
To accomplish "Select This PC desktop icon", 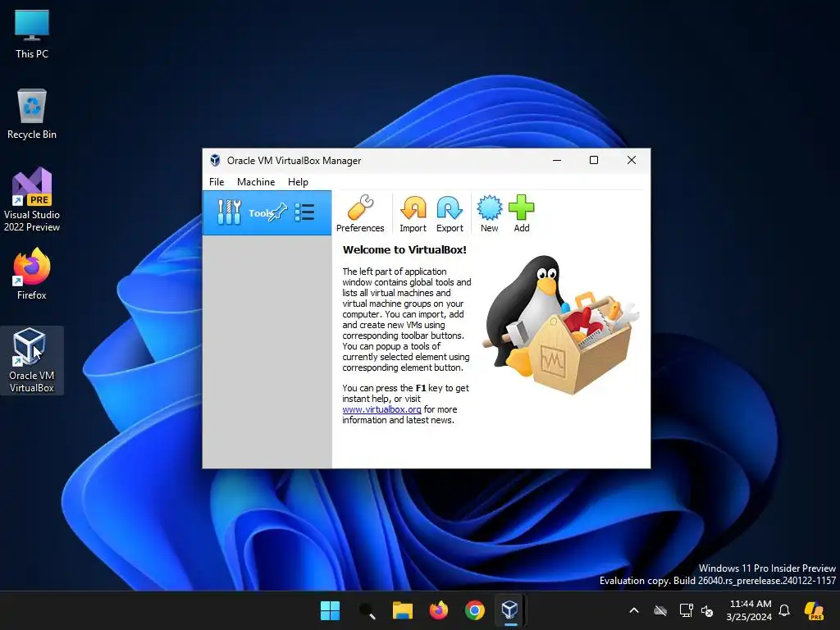I will click(x=32, y=34).
